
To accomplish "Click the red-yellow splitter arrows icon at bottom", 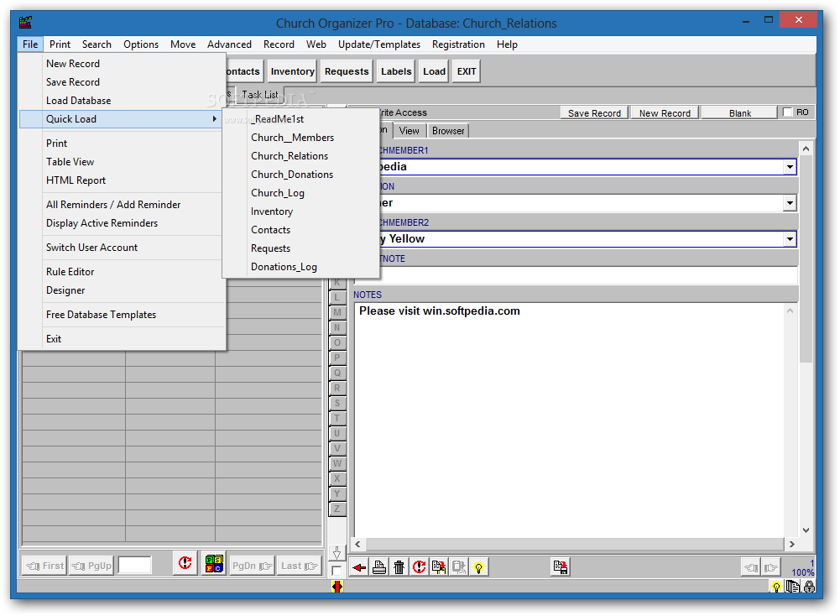I will tap(337, 587).
